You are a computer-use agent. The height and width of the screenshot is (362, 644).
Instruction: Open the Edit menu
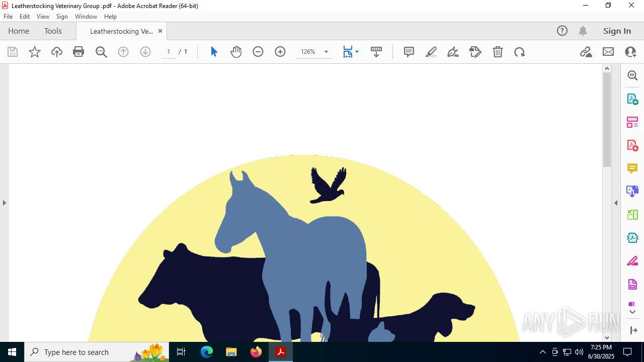point(25,17)
